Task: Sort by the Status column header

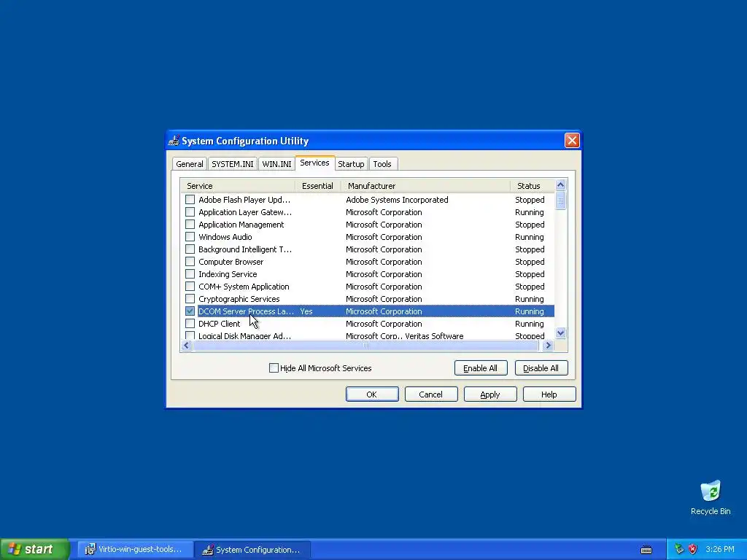Action: tap(532, 186)
